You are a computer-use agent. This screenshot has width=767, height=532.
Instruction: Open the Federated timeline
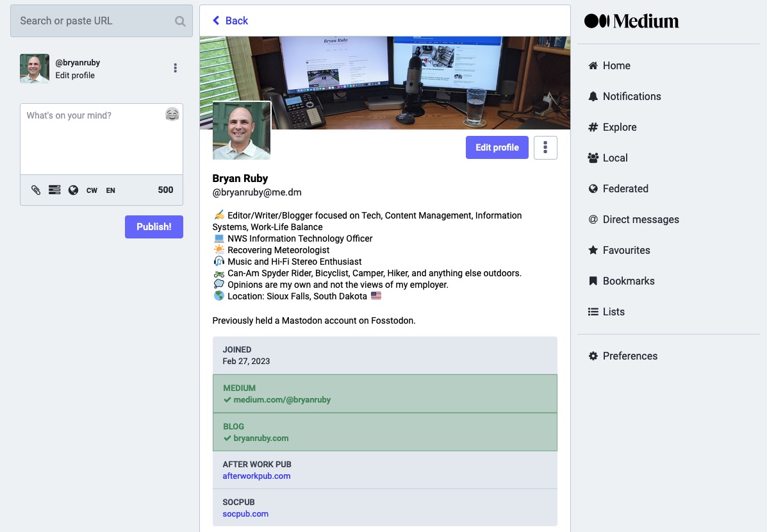(625, 188)
